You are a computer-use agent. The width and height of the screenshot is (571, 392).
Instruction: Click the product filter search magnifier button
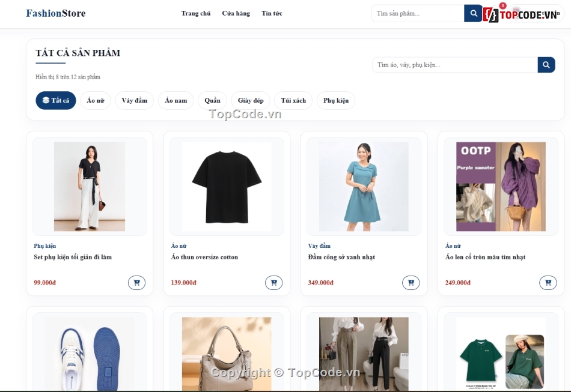point(546,65)
